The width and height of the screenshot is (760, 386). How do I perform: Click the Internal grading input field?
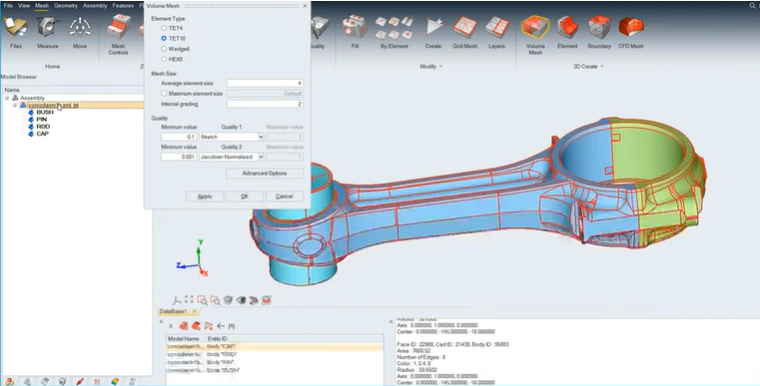point(265,104)
